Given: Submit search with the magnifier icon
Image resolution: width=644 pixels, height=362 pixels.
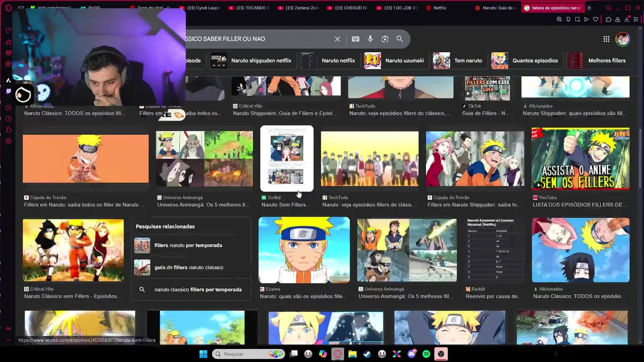Looking at the screenshot, I should (399, 39).
